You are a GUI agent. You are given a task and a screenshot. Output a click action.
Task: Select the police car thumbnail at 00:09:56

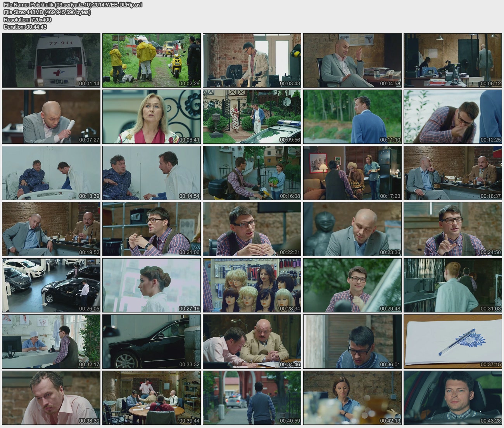(252, 117)
